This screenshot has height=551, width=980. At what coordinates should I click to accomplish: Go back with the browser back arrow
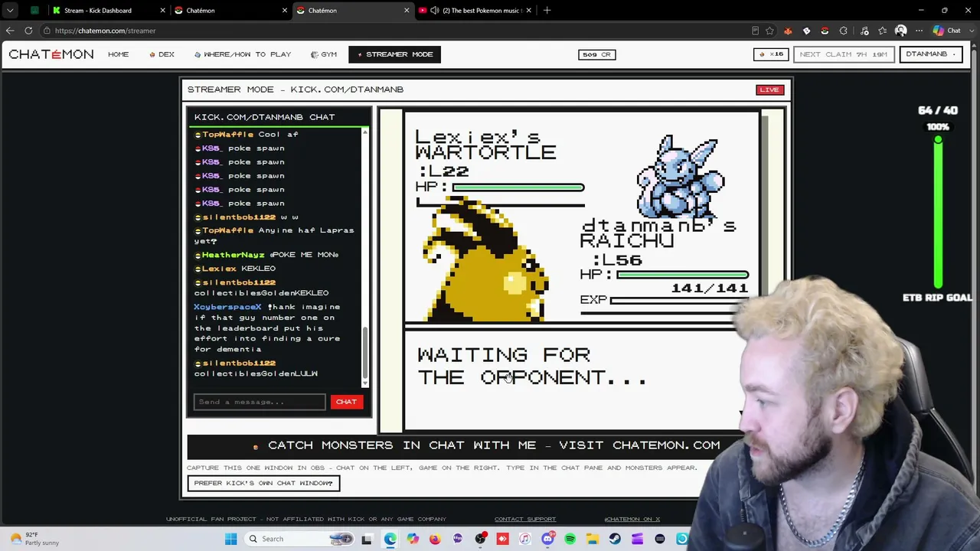coord(10,31)
